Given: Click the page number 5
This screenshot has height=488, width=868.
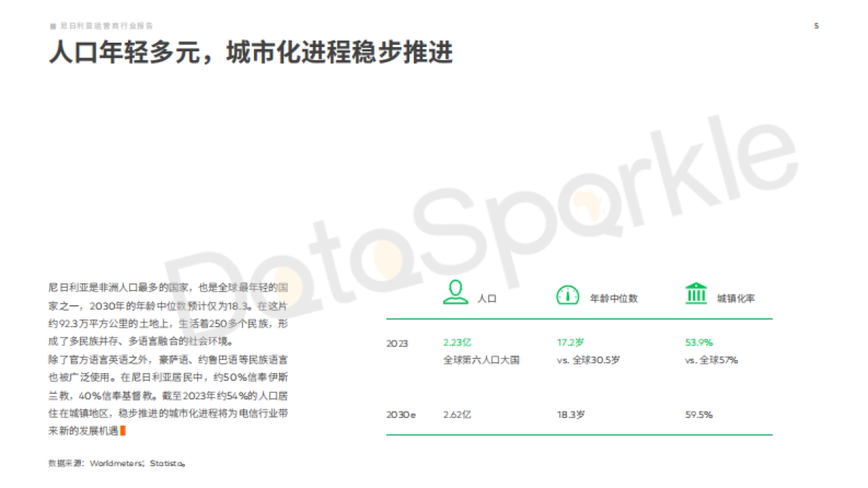Looking at the screenshot, I should click(x=816, y=24).
